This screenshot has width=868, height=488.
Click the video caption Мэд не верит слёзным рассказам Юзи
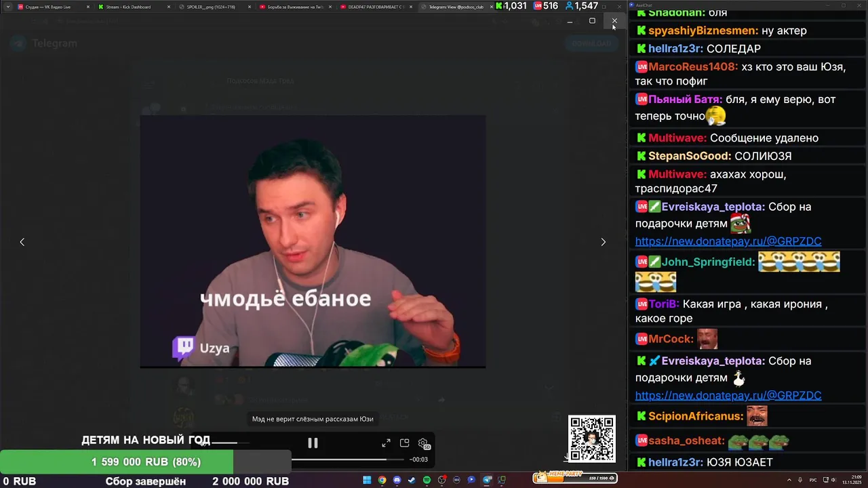[313, 419]
